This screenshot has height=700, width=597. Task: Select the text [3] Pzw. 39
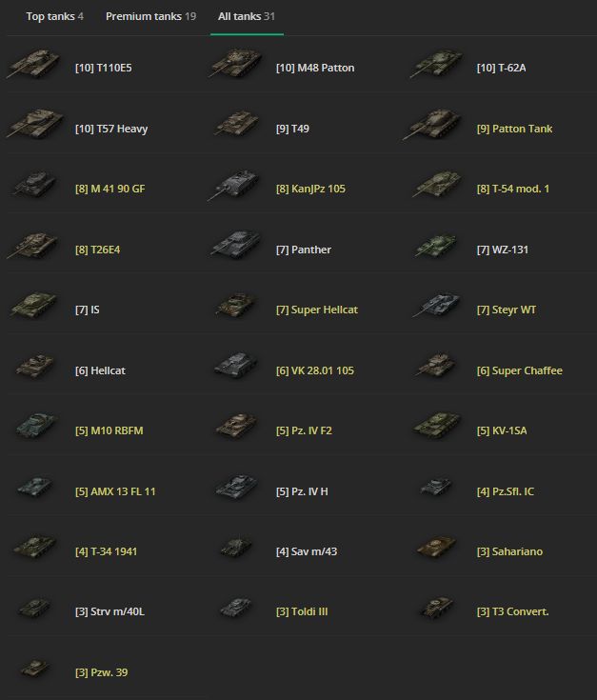[101, 672]
